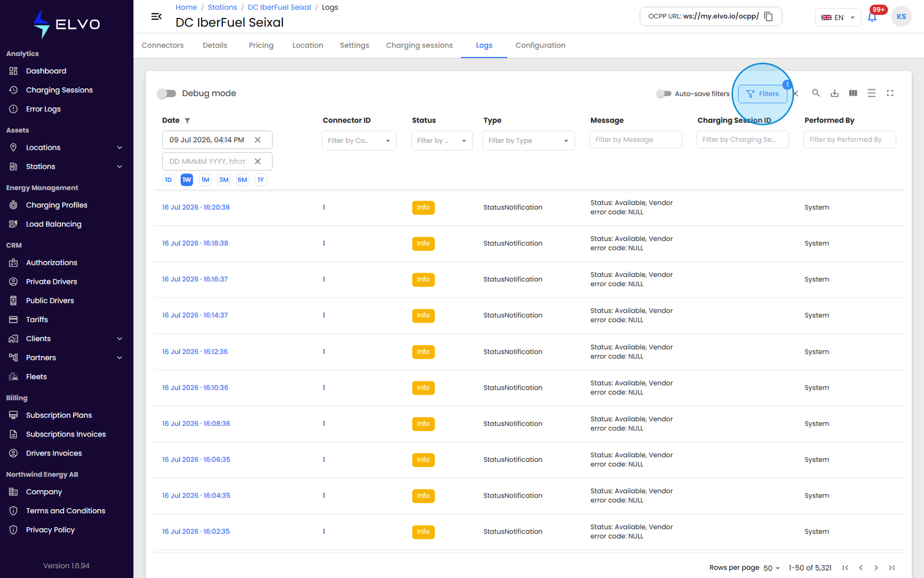Copy the OCPP URL to clipboard
Image resolution: width=924 pixels, height=578 pixels.
(768, 17)
